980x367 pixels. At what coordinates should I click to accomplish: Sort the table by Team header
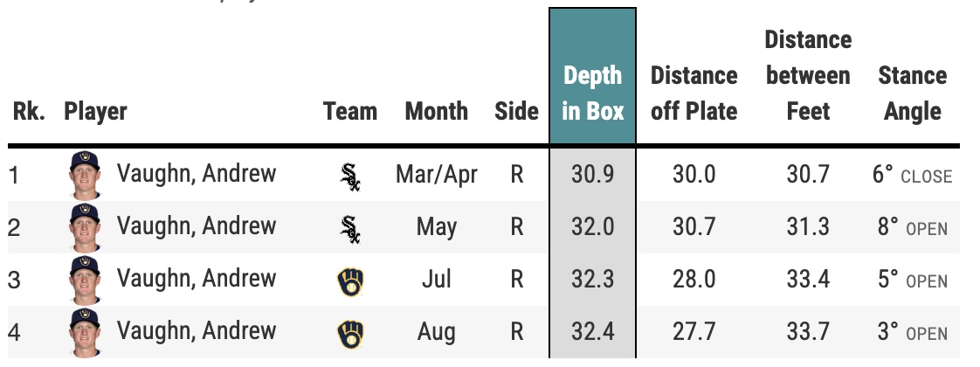pyautogui.click(x=350, y=111)
